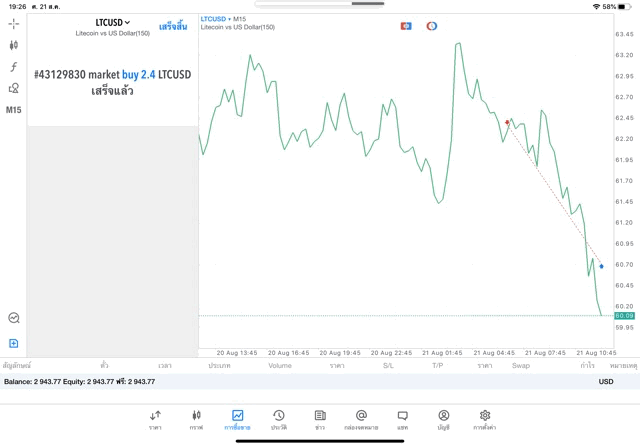The height and width of the screenshot is (447, 640).
Task: Sort by เวลา time column header
Action: point(165,366)
